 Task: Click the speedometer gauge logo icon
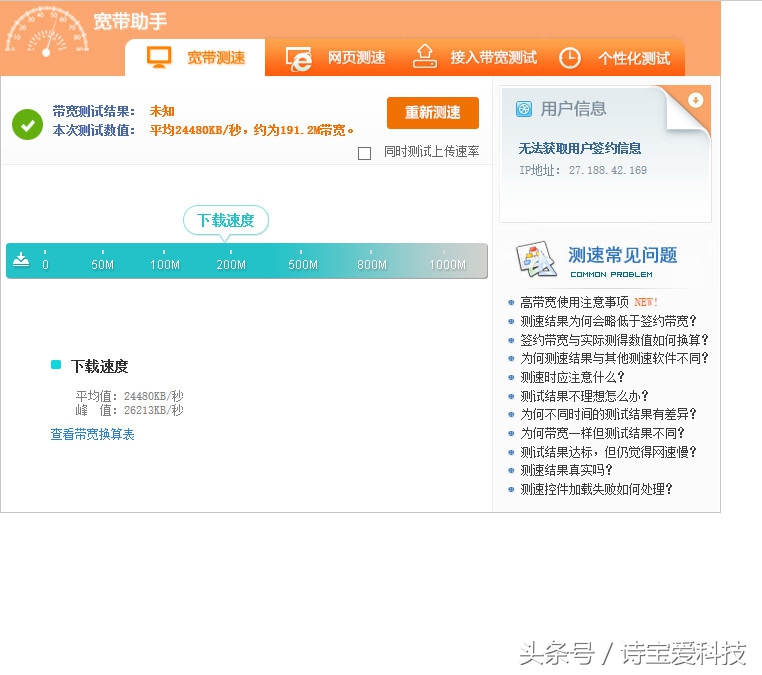coord(47,32)
